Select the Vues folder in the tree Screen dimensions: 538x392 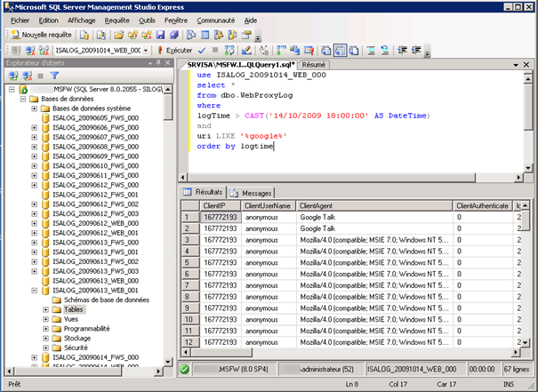tap(70, 319)
